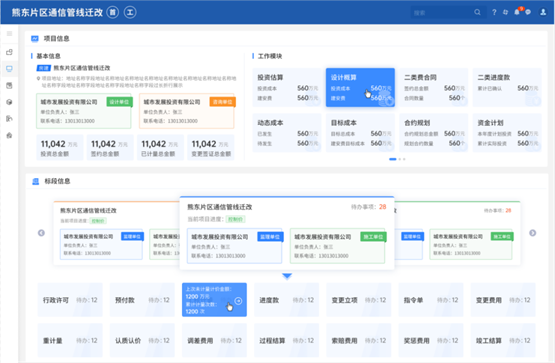This screenshot has width=555, height=363.
Task: Open the 预付款 task tile
Action: coord(142,300)
